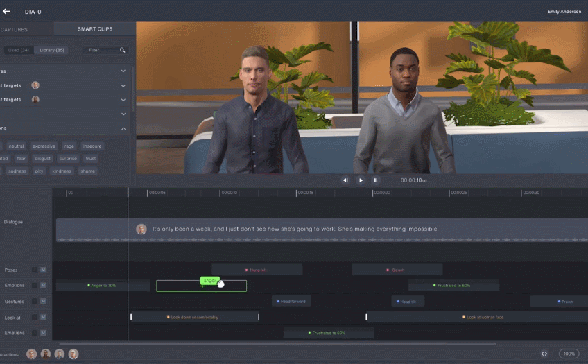This screenshot has height=364, width=588.
Task: Click the M button on Look at track
Action: pyautogui.click(x=43, y=317)
